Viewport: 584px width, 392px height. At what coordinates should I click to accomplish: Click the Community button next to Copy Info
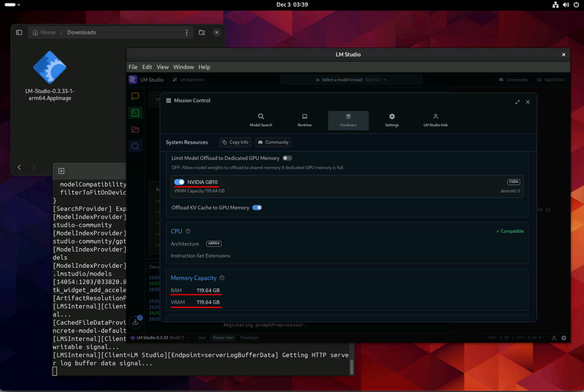pos(273,142)
